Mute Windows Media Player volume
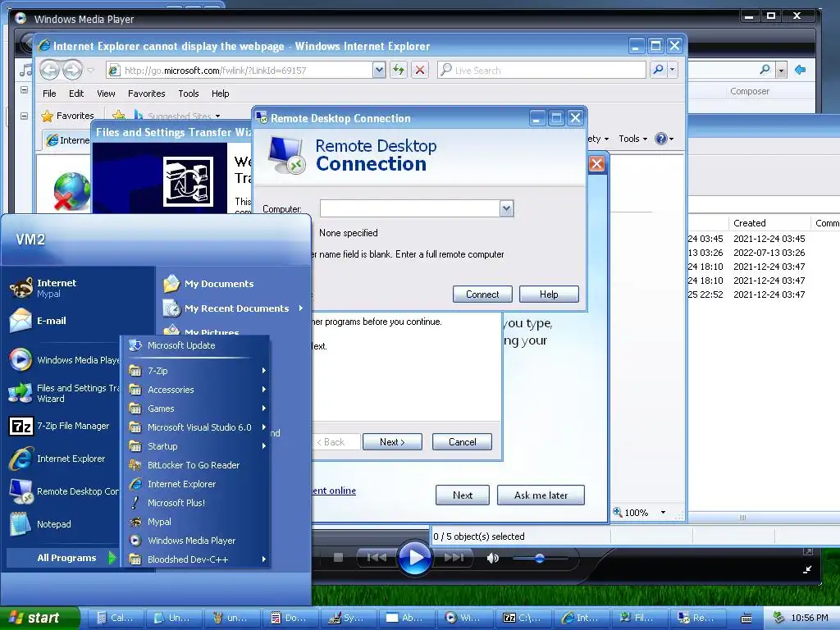The height and width of the screenshot is (630, 840). 492,558
